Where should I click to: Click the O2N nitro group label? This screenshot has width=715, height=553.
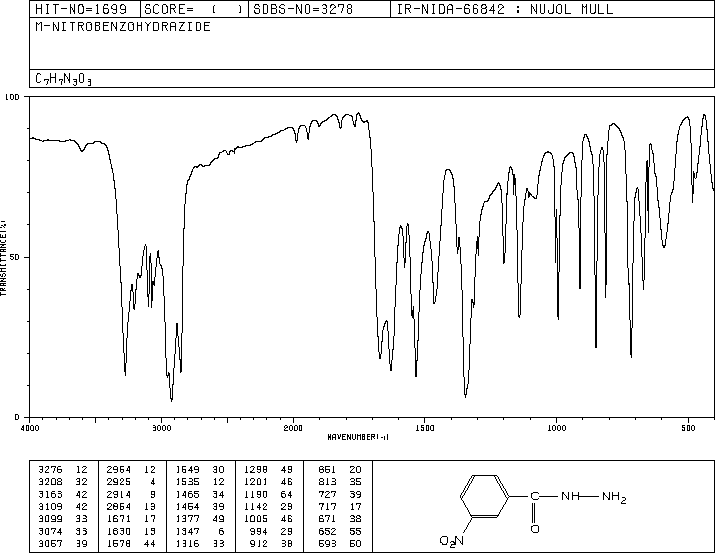click(x=451, y=541)
